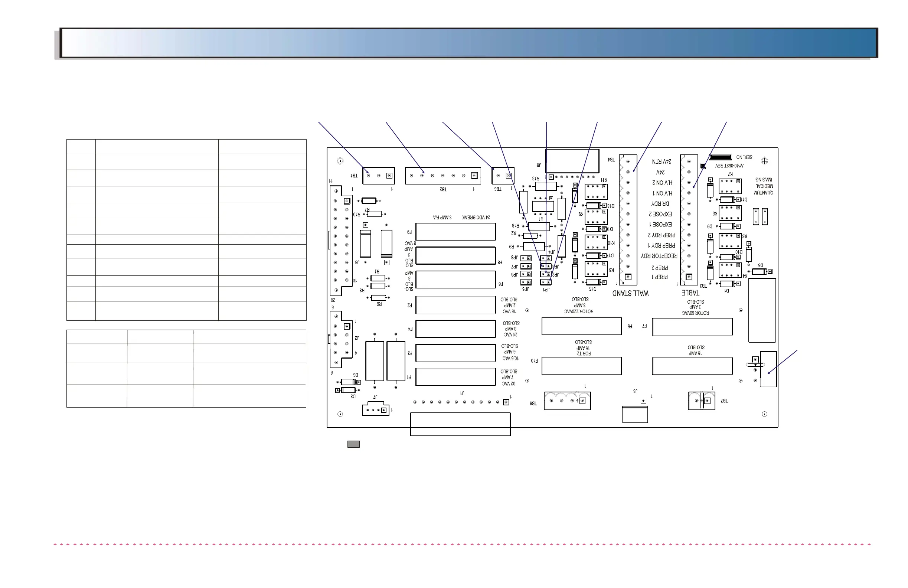Select the K7 relay component
Screen dimensions: 908x588
(x=729, y=186)
